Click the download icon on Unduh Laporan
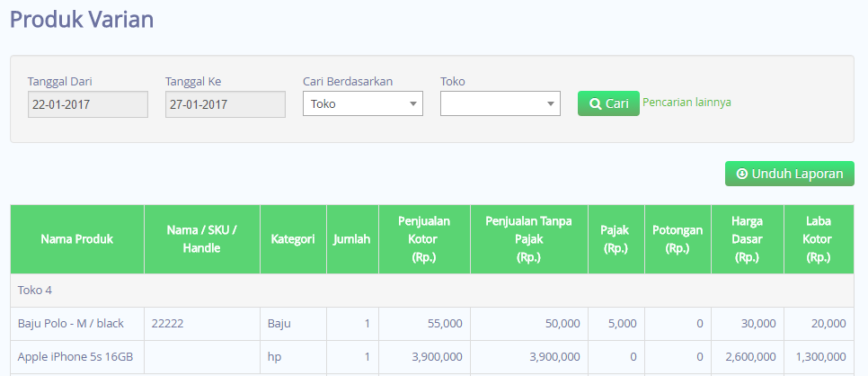 [x=742, y=175]
